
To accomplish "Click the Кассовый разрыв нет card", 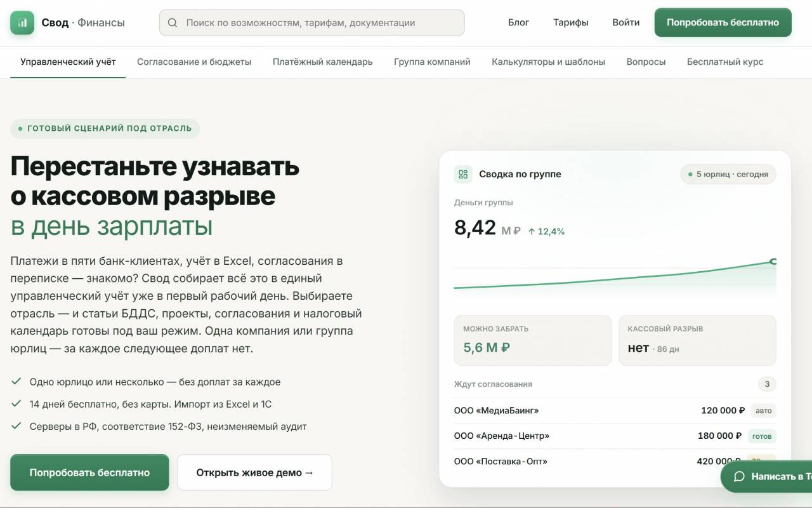I will [697, 340].
